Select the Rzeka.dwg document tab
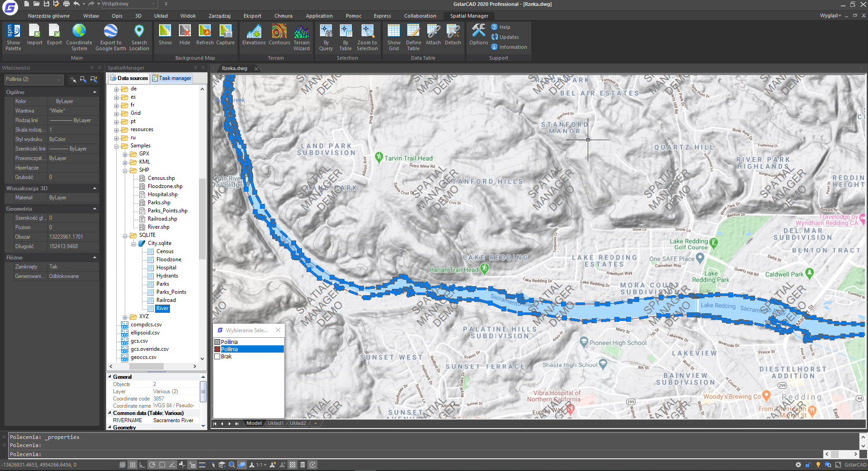 coord(235,69)
